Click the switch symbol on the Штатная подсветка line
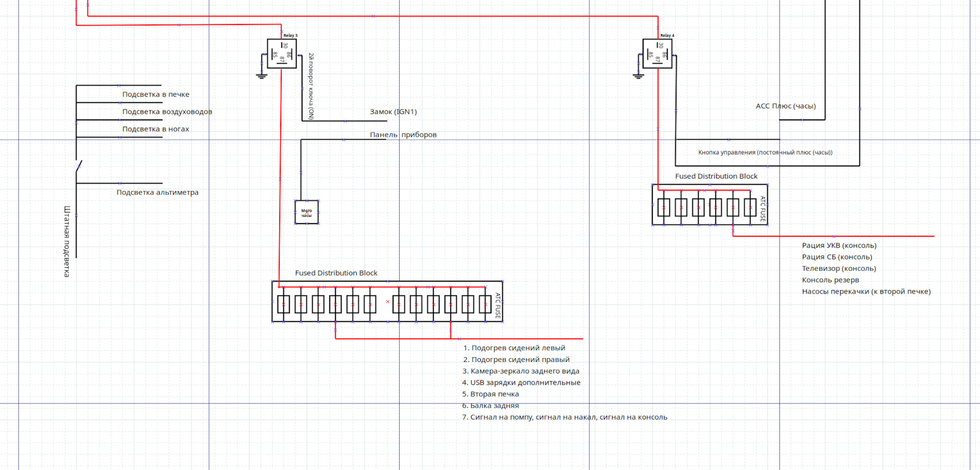The image size is (980, 470). [79, 166]
